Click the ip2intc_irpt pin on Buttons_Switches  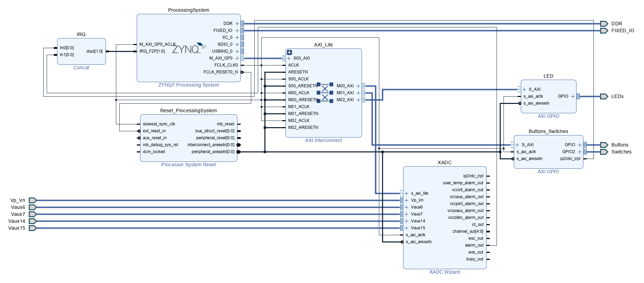[x=570, y=159]
